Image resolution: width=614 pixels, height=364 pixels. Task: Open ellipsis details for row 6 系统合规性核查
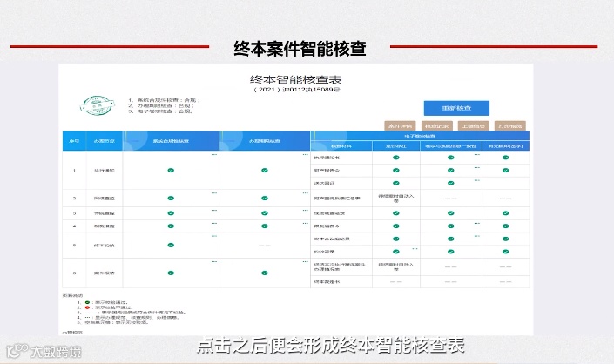(x=214, y=262)
